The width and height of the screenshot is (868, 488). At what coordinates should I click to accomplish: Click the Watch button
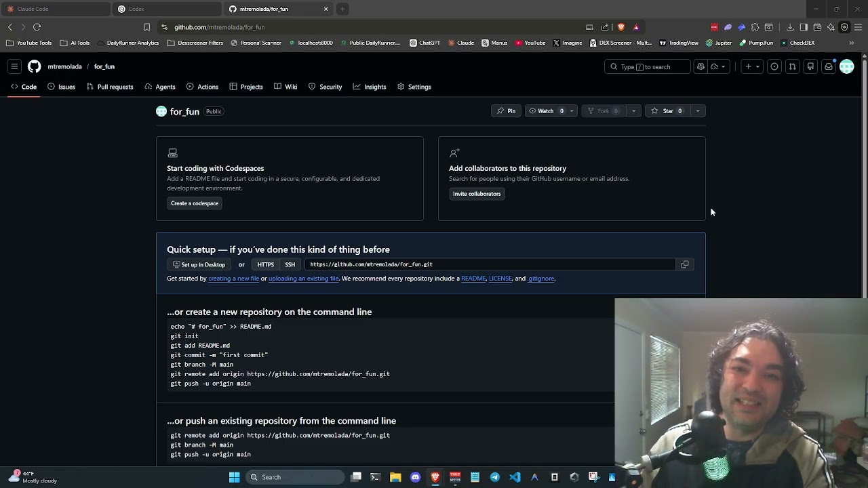(545, 111)
